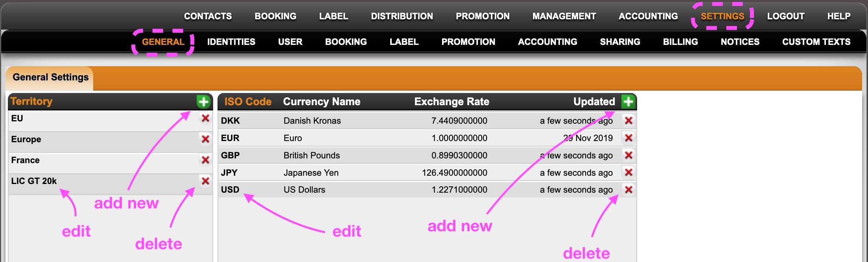Click the ISO Code column header
This screenshot has height=262, width=868.
click(x=248, y=102)
